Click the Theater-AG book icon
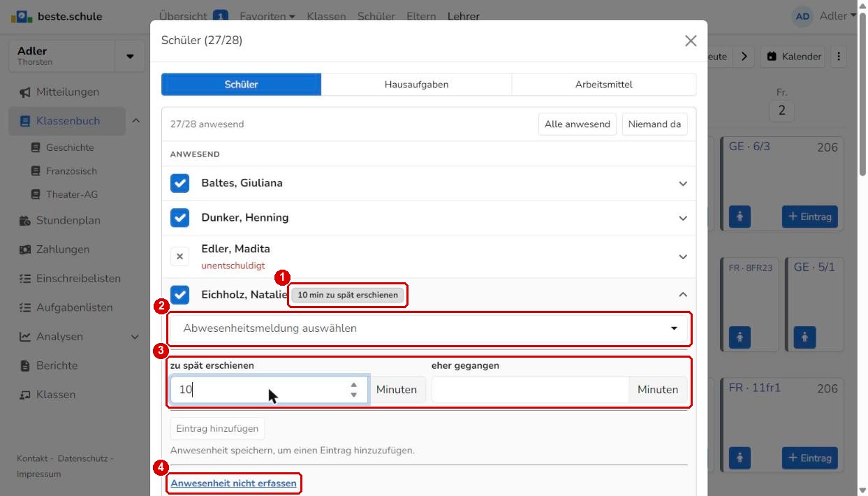 (x=36, y=195)
